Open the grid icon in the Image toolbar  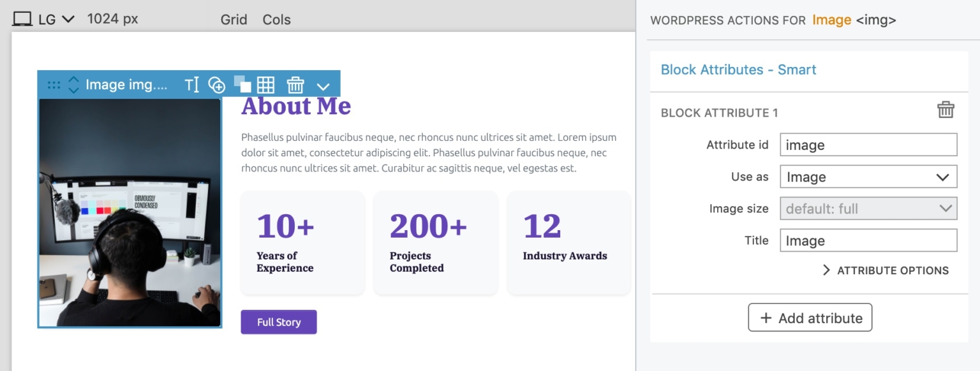click(x=266, y=84)
